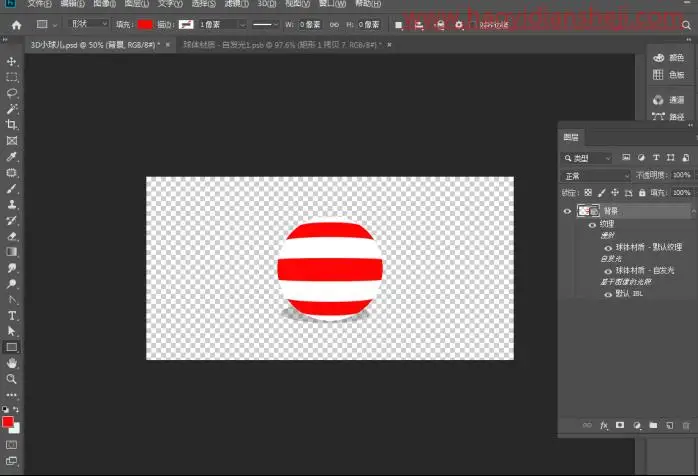Open the Edit Toolbar three-dots menu
Image resolution: width=698 pixels, height=476 pixels.
(x=12, y=395)
